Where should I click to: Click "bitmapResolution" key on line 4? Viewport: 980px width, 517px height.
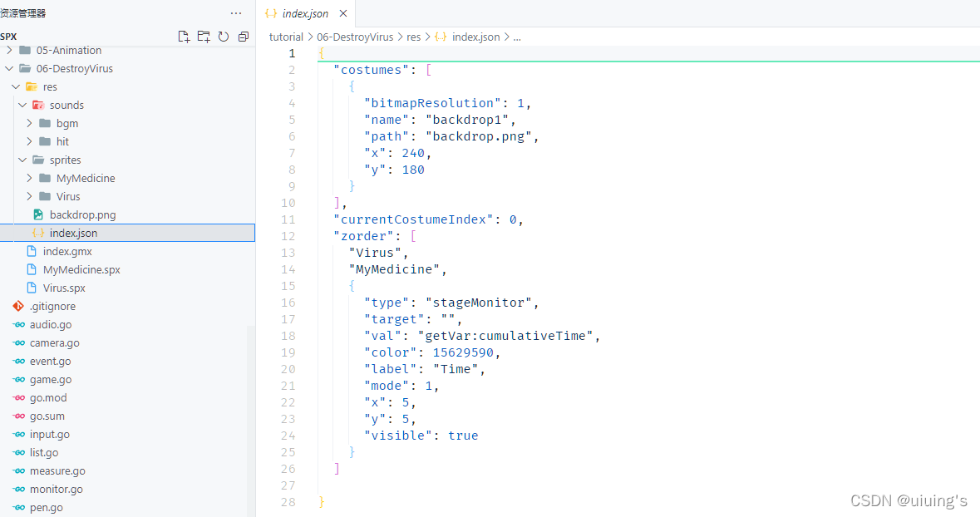click(432, 103)
